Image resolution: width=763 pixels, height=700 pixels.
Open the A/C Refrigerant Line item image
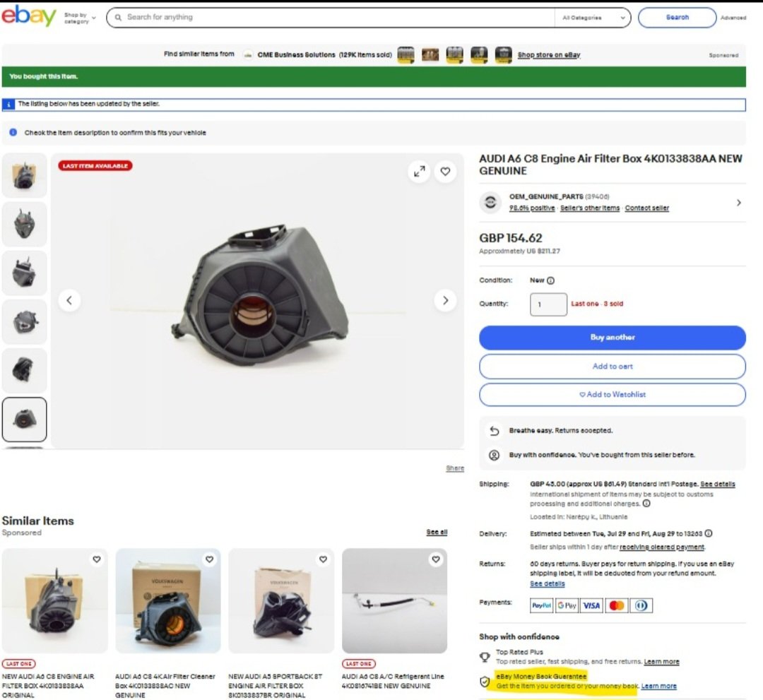[395, 601]
